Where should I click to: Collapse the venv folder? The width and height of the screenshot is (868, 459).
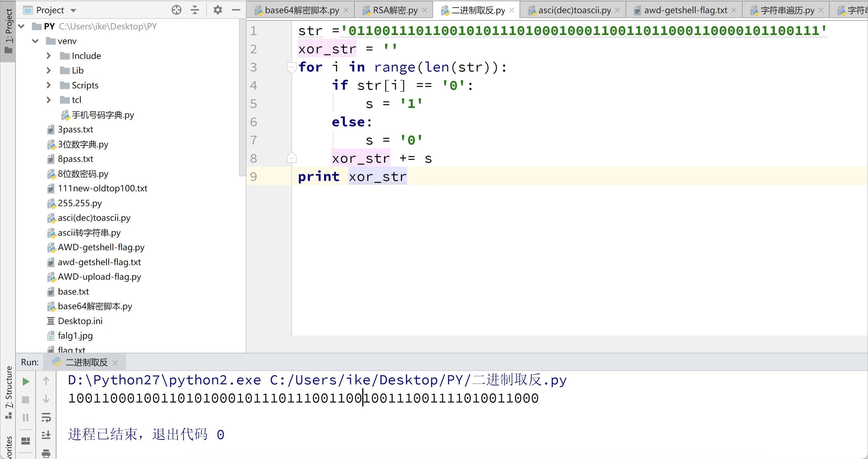tap(35, 41)
